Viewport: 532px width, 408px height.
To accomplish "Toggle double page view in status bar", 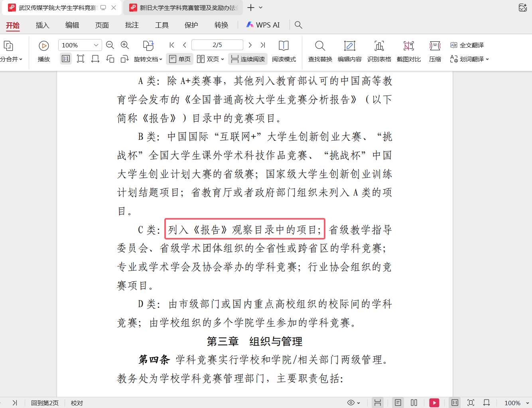I will [x=414, y=403].
